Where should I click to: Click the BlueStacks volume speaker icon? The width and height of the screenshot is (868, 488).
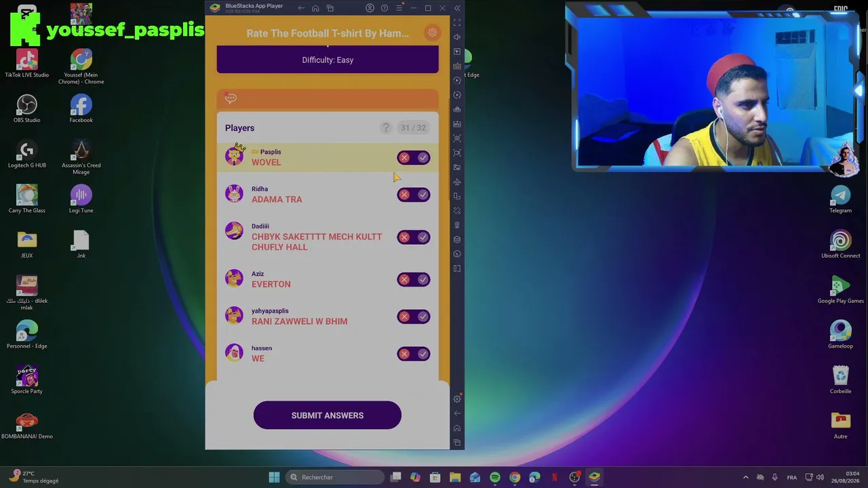[x=457, y=37]
